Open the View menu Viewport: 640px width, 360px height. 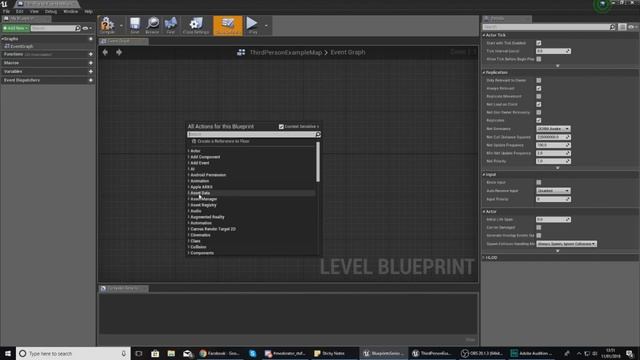pos(34,11)
